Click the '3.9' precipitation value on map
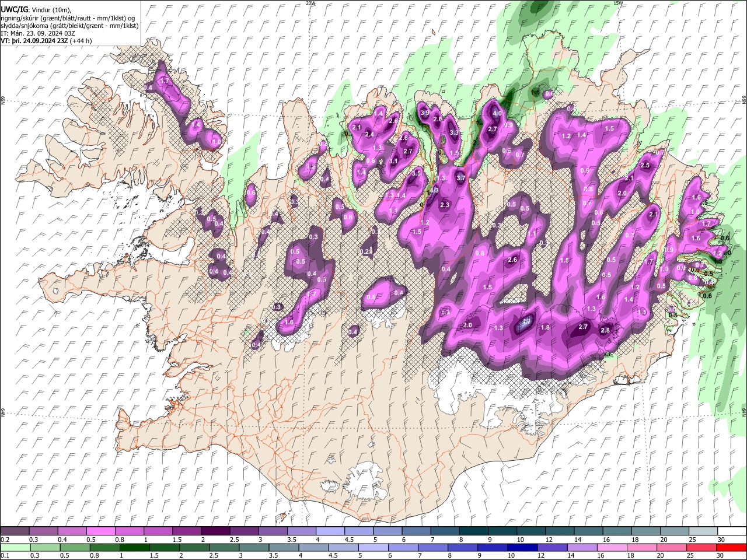 (425, 113)
